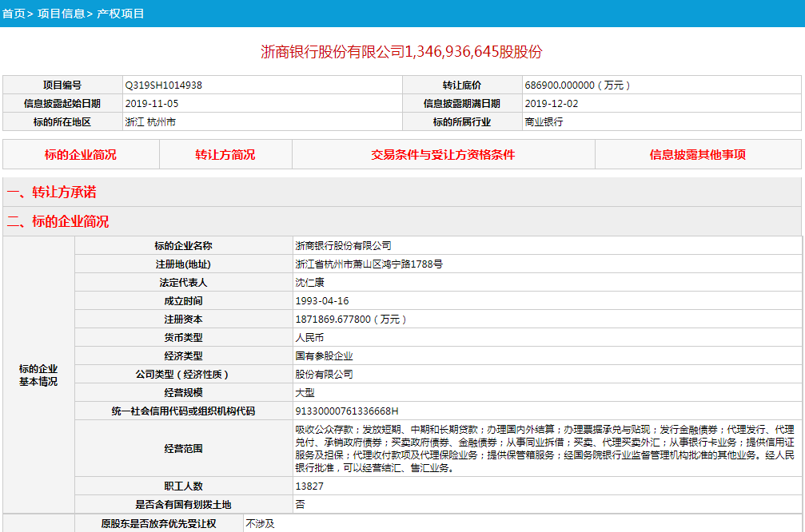Image resolution: width=805 pixels, height=532 pixels.
Task: Select registered capital 1871869.677800（万元）
Action: click(x=352, y=319)
